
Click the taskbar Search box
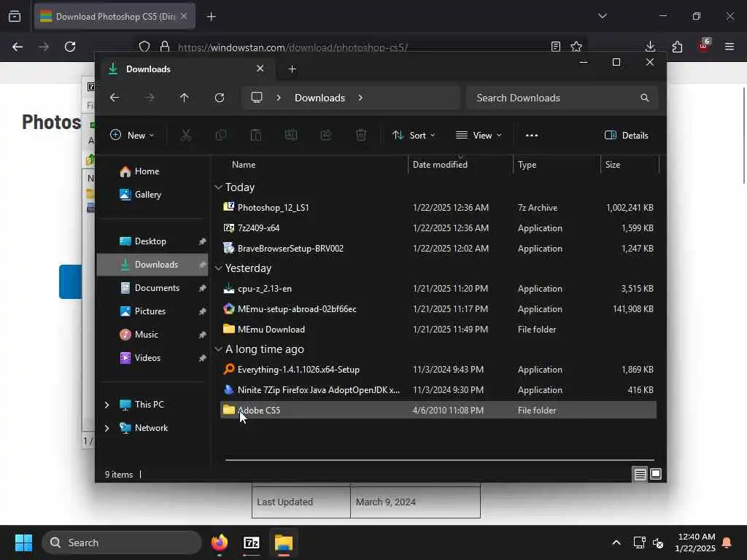(x=122, y=542)
